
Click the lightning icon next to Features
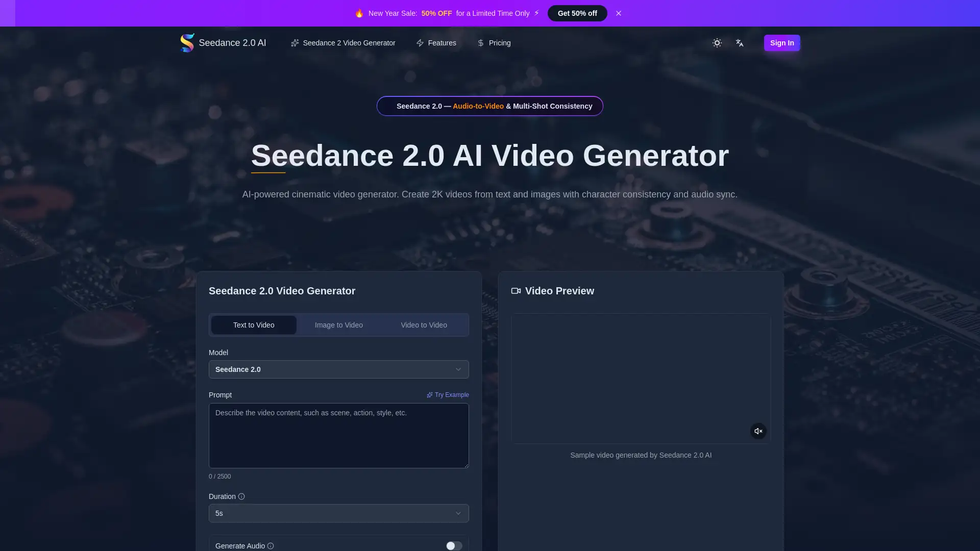[x=420, y=43]
